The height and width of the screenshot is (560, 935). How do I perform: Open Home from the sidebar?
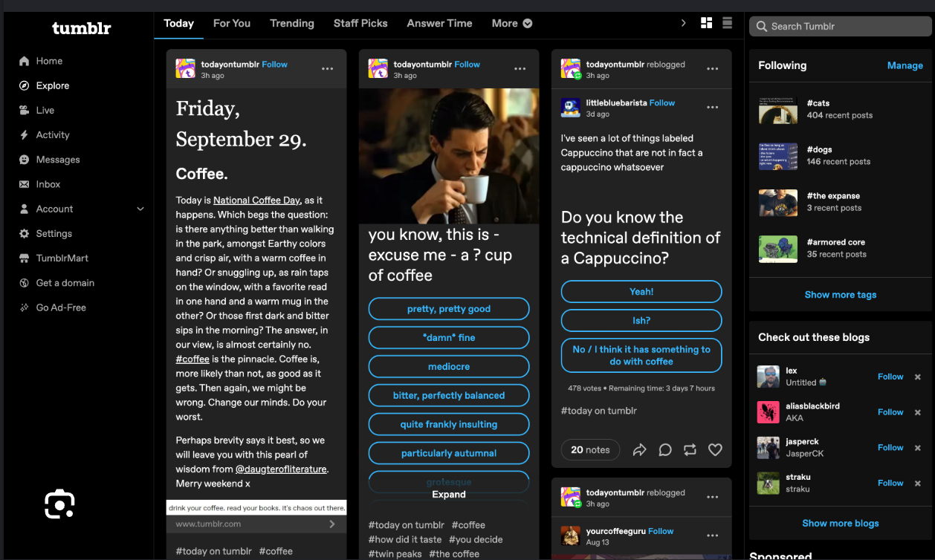(x=49, y=61)
